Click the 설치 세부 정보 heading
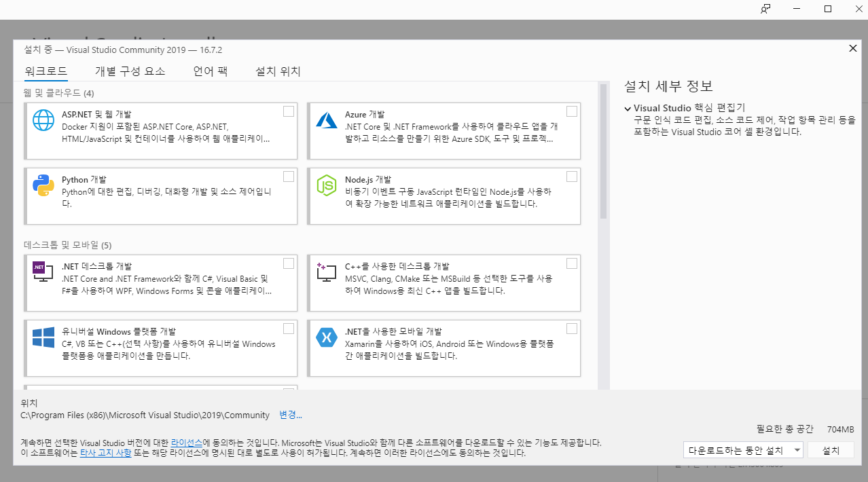868x482 pixels. tap(668, 86)
